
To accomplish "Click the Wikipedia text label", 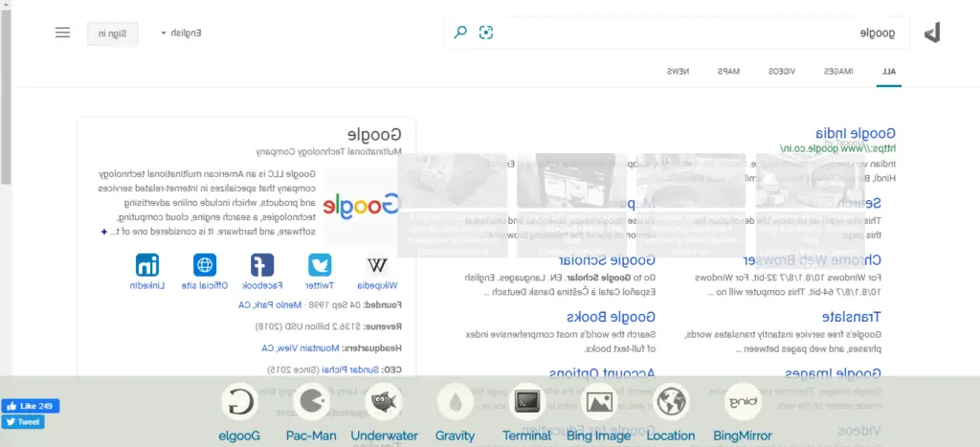I will coord(377,285).
